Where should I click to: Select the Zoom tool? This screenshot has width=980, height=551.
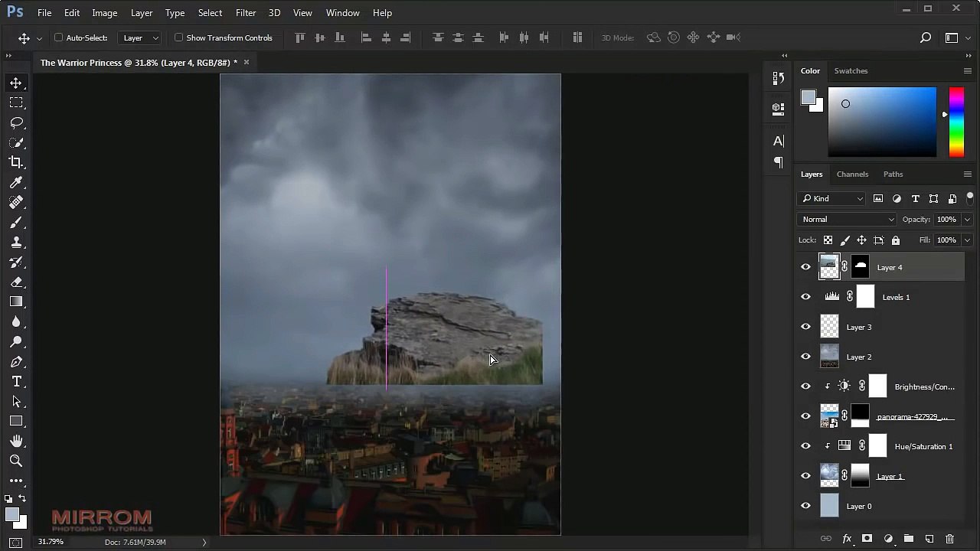(16, 461)
